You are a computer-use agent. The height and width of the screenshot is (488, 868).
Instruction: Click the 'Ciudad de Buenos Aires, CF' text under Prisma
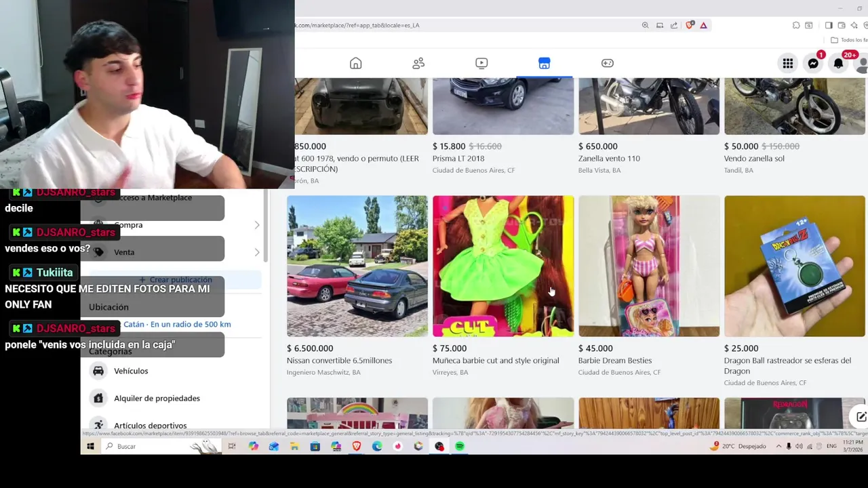(x=473, y=170)
